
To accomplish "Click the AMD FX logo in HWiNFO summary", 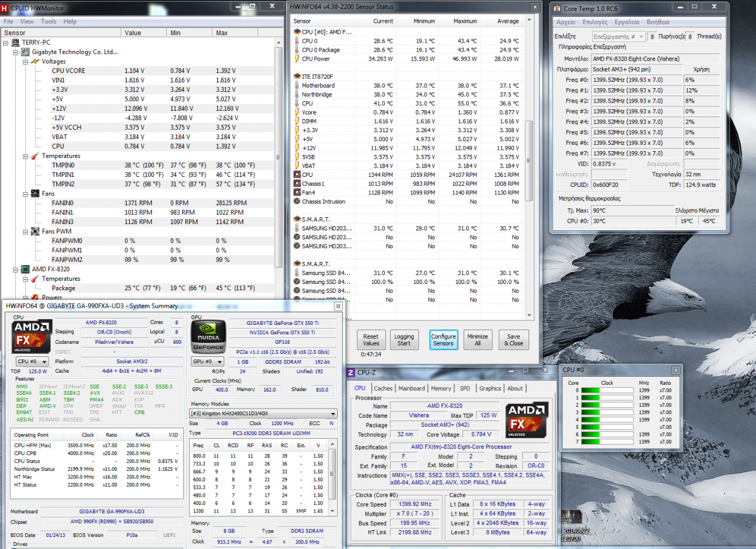I will pos(32,337).
